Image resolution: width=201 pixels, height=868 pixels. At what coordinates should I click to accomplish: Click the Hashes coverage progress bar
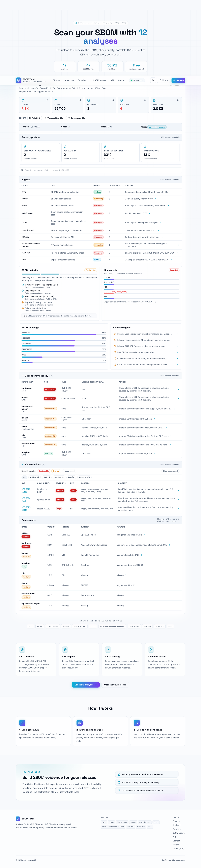pos(64,363)
